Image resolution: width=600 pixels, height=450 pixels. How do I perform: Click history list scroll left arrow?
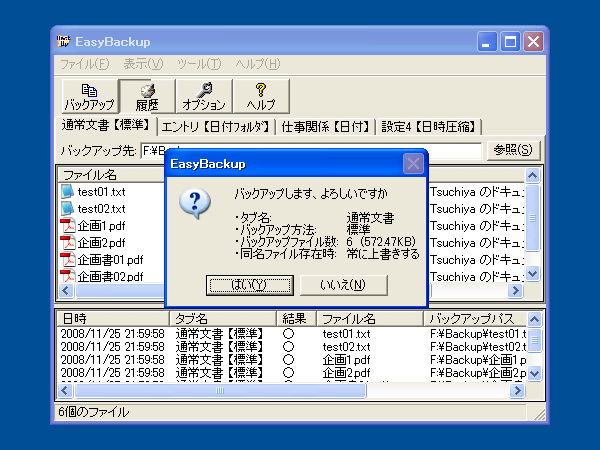click(65, 391)
